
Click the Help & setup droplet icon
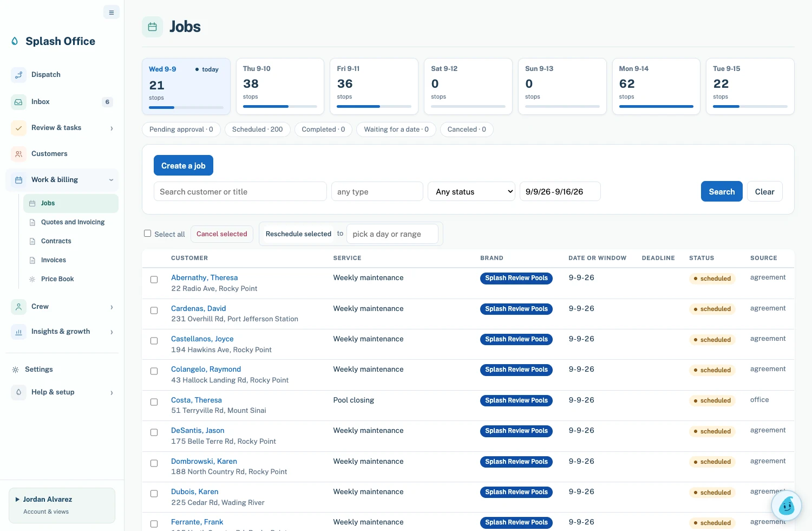point(18,392)
